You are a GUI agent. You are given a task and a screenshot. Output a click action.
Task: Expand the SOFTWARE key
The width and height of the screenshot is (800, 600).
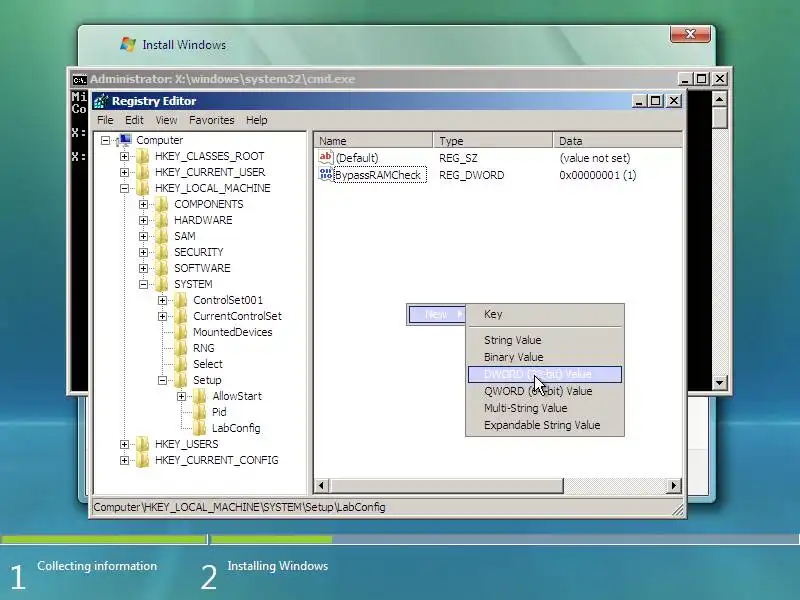pos(143,268)
